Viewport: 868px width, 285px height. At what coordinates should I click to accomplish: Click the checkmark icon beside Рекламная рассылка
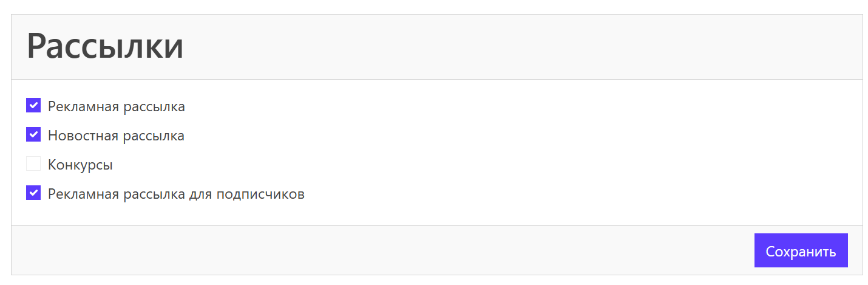coord(33,106)
